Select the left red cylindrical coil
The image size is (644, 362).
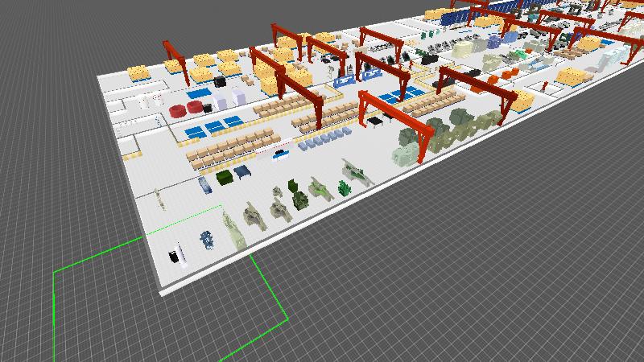pyautogui.click(x=177, y=109)
